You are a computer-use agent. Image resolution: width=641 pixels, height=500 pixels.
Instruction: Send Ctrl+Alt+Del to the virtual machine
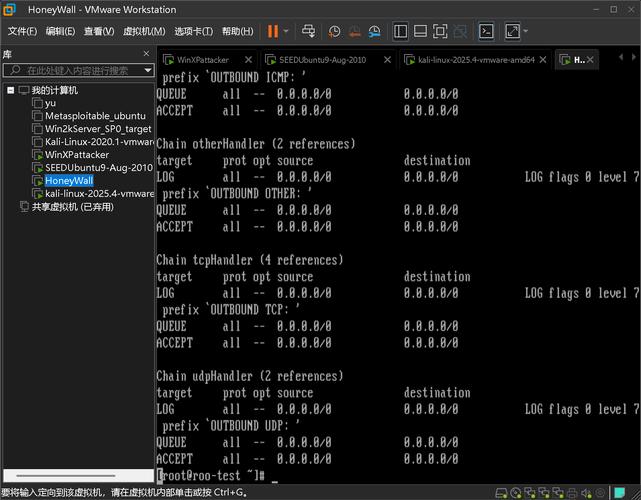309,31
